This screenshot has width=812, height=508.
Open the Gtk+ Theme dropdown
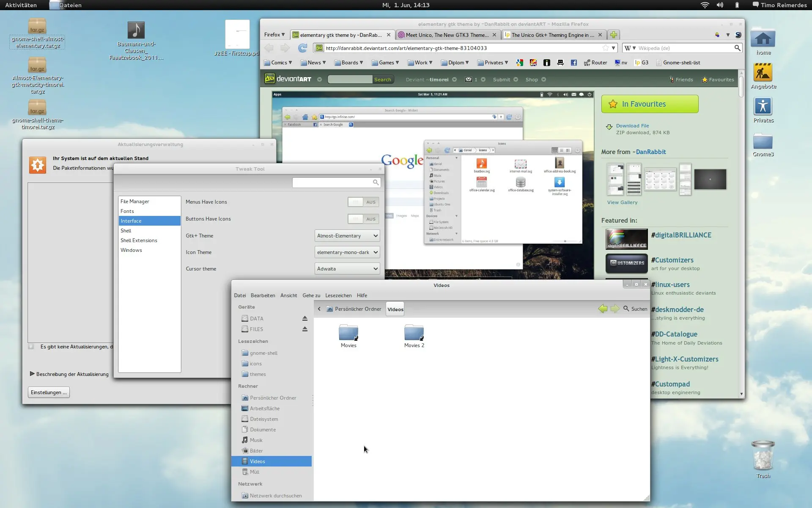tap(347, 236)
